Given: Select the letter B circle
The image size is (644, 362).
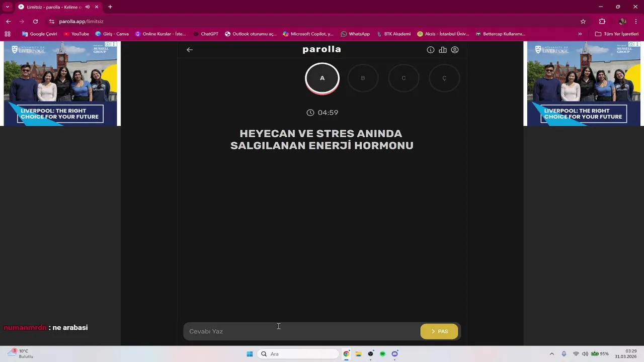Looking at the screenshot, I should pyautogui.click(x=363, y=78).
